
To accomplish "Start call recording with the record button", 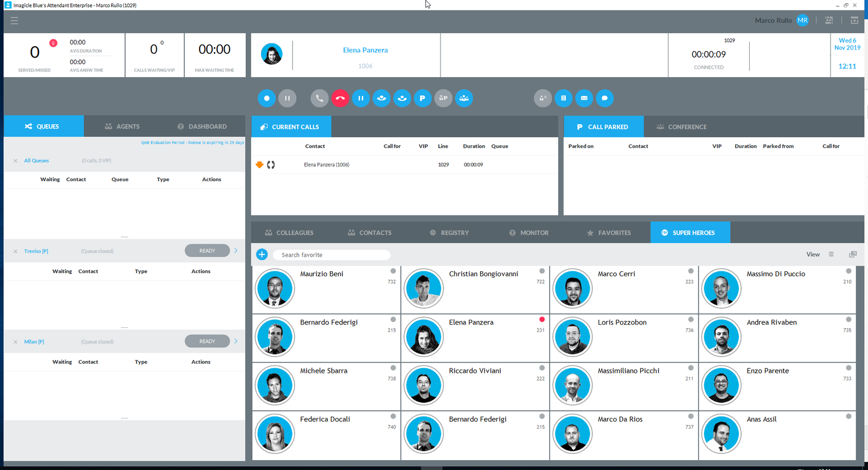I will (x=266, y=98).
